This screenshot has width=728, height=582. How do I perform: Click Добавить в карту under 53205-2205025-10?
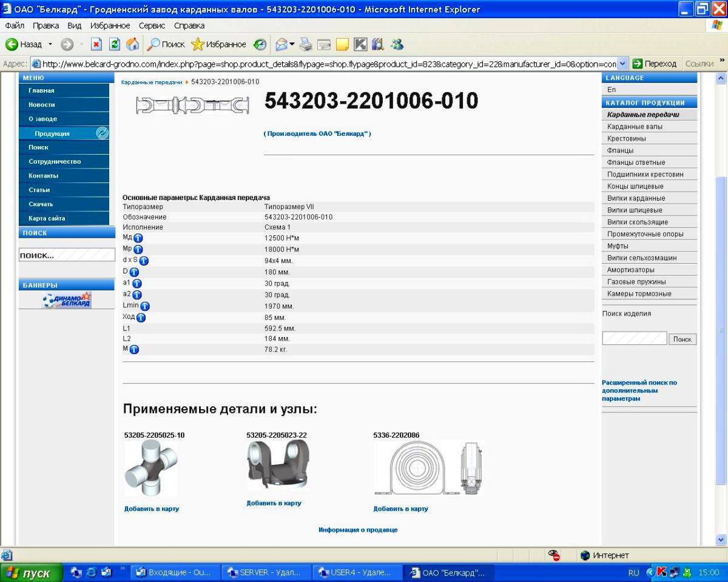coord(152,509)
